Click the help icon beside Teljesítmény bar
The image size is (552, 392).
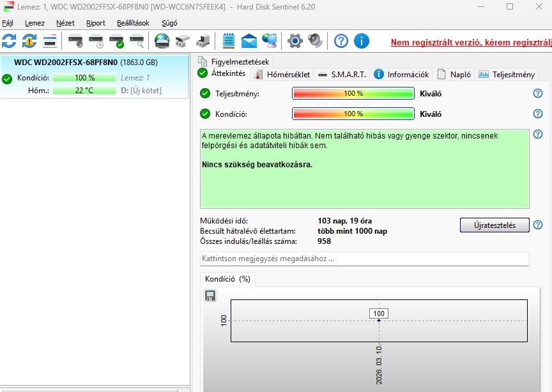pyautogui.click(x=537, y=93)
